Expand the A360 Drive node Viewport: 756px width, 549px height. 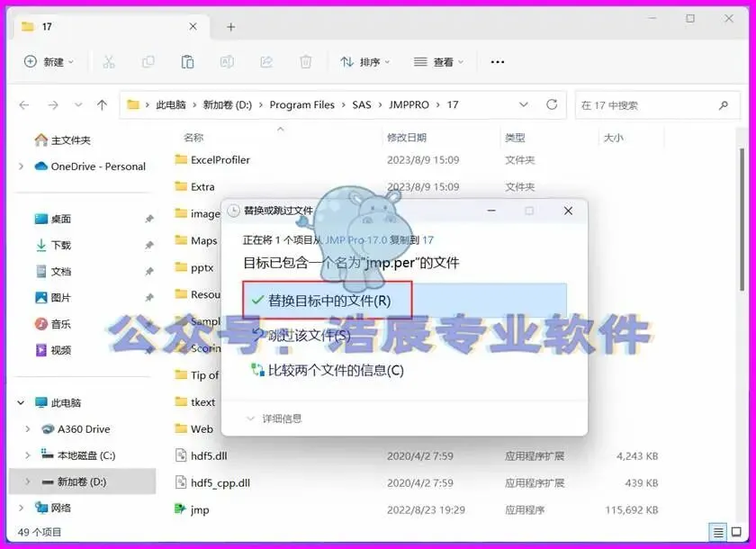[28, 429]
